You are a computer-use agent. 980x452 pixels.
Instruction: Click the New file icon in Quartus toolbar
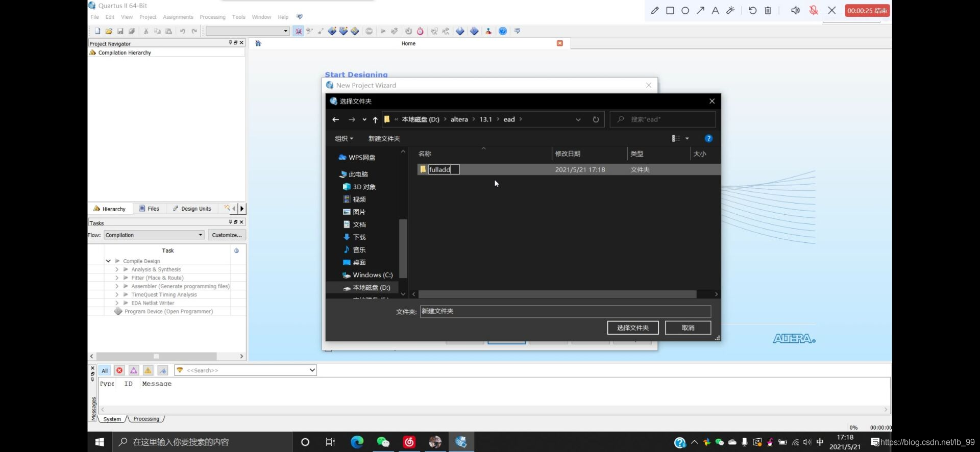[x=97, y=31]
